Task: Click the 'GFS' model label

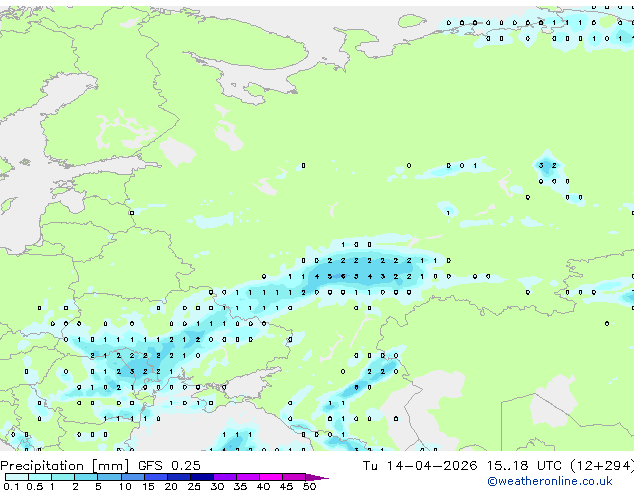Action: (150, 466)
